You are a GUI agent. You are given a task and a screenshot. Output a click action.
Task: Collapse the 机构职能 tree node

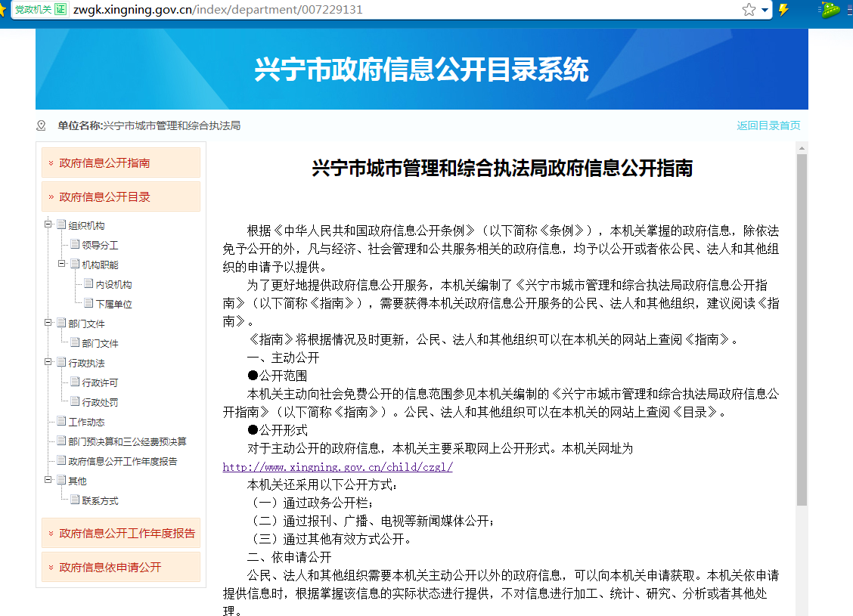tap(61, 264)
